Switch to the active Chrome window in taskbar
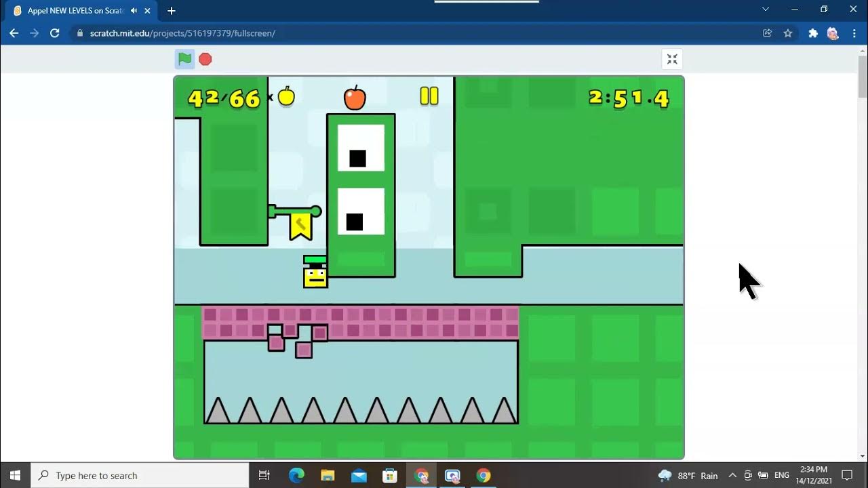This screenshot has width=868, height=488. coord(421,475)
